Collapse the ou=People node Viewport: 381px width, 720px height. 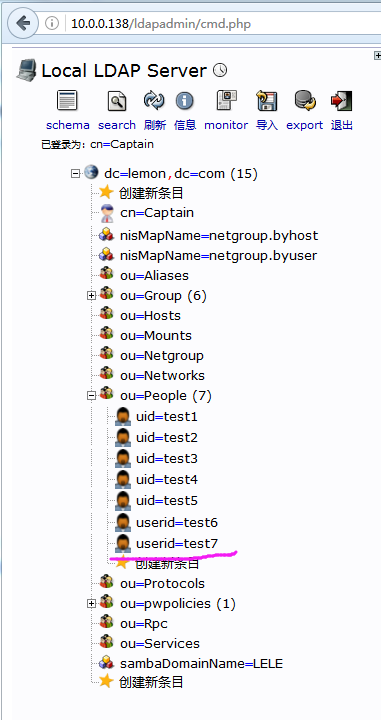coord(91,395)
